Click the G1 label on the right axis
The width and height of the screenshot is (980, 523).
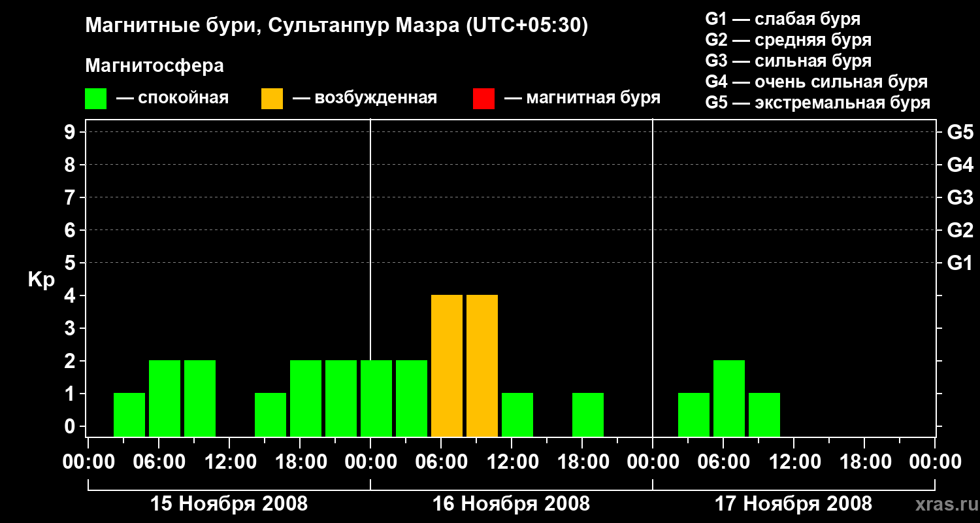pos(960,263)
